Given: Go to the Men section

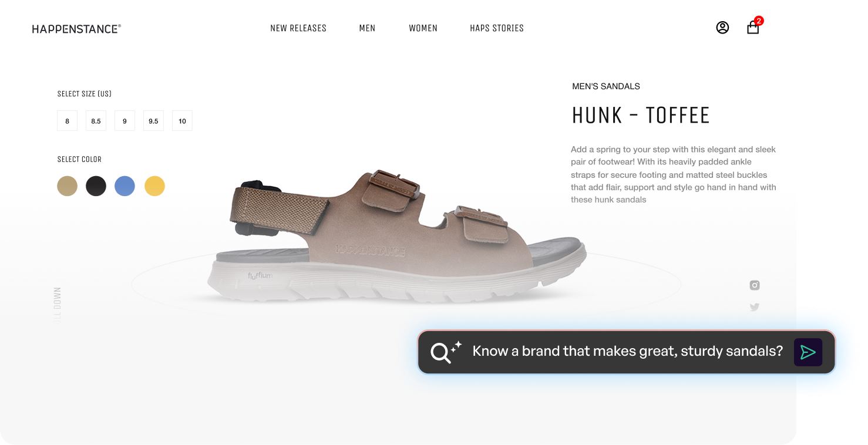Looking at the screenshot, I should [367, 28].
